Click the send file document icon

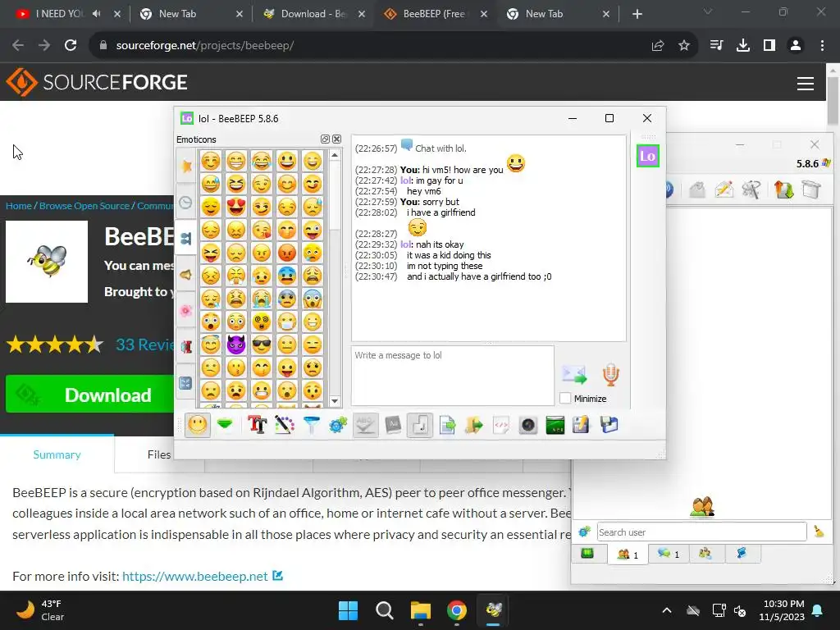447,426
